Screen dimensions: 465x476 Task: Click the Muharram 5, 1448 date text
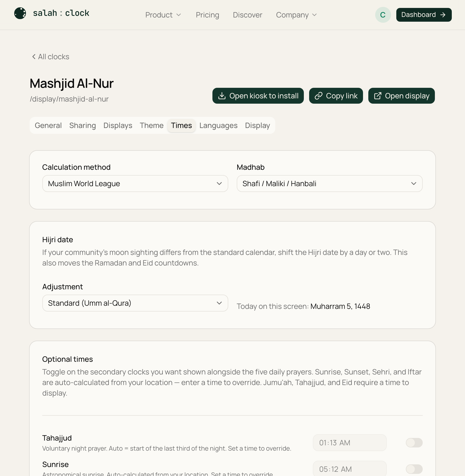340,306
